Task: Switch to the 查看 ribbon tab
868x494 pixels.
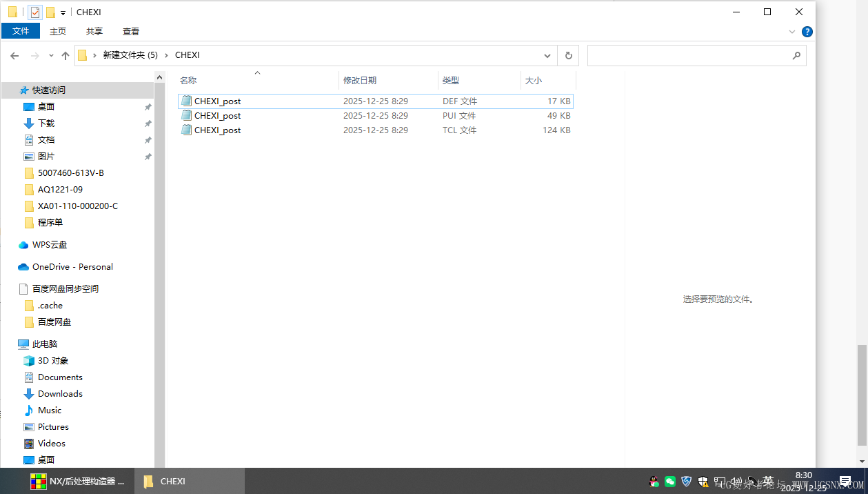Action: click(x=131, y=31)
